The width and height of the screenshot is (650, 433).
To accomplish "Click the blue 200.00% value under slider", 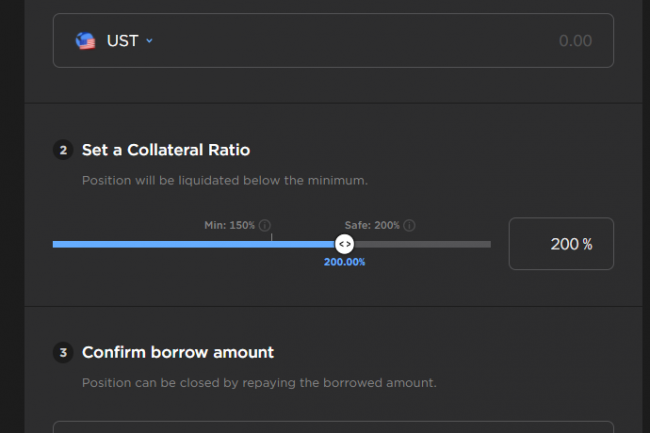I will 344,262.
